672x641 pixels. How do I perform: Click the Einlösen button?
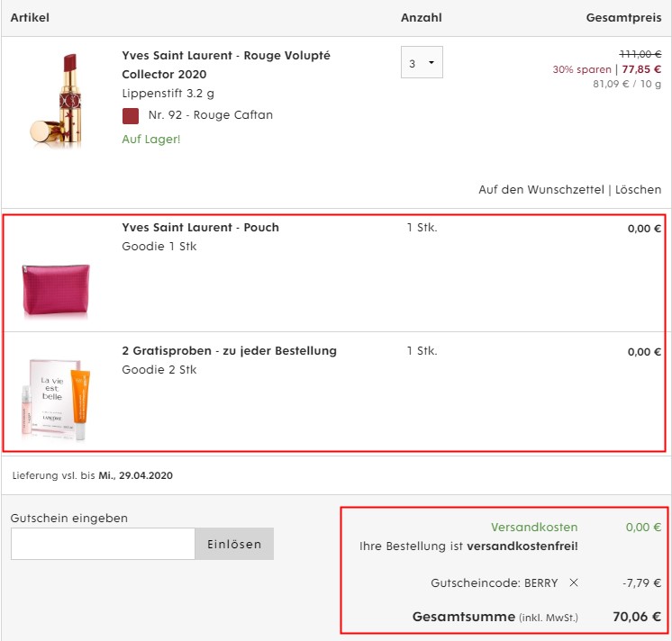click(x=234, y=544)
